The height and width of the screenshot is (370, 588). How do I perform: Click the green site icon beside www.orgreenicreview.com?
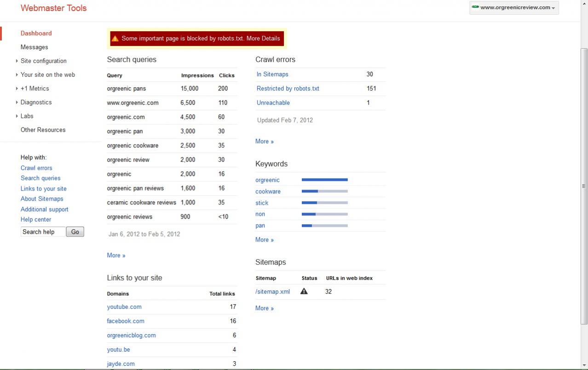point(475,7)
